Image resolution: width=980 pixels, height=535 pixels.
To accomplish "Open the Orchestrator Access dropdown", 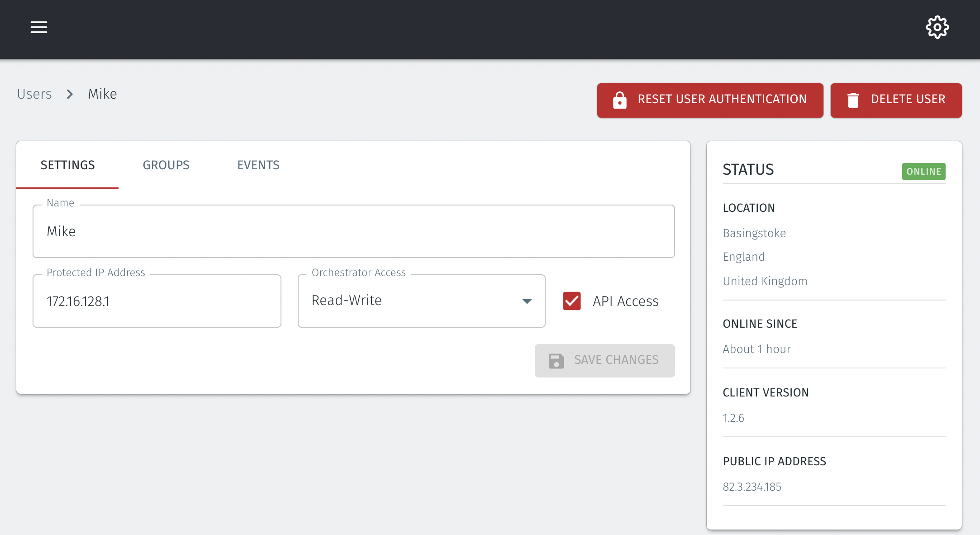I will click(x=421, y=301).
